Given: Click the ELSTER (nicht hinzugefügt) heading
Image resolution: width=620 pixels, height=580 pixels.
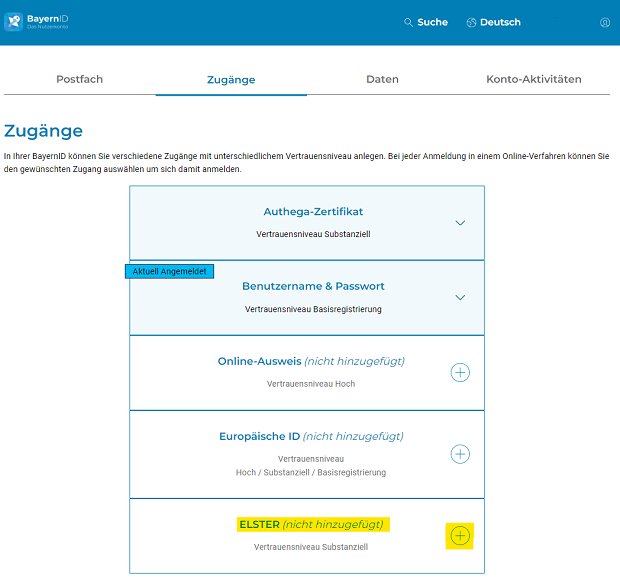Looking at the screenshot, I should pyautogui.click(x=311, y=524).
